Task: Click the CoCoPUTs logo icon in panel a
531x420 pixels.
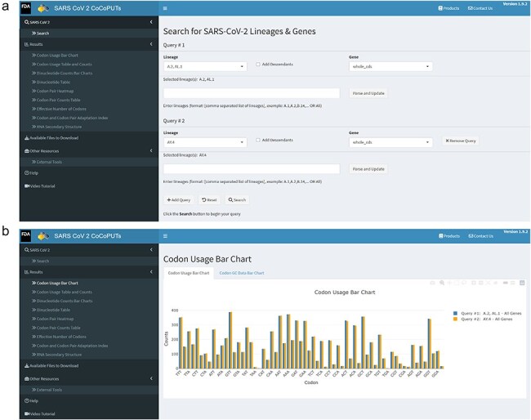Action: coord(43,8)
